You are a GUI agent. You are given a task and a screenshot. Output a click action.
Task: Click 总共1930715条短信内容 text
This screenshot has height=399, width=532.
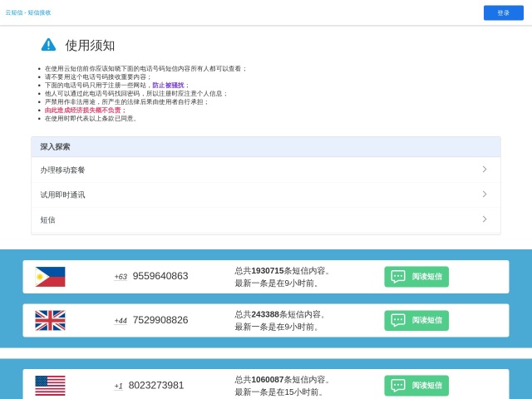tap(283, 271)
